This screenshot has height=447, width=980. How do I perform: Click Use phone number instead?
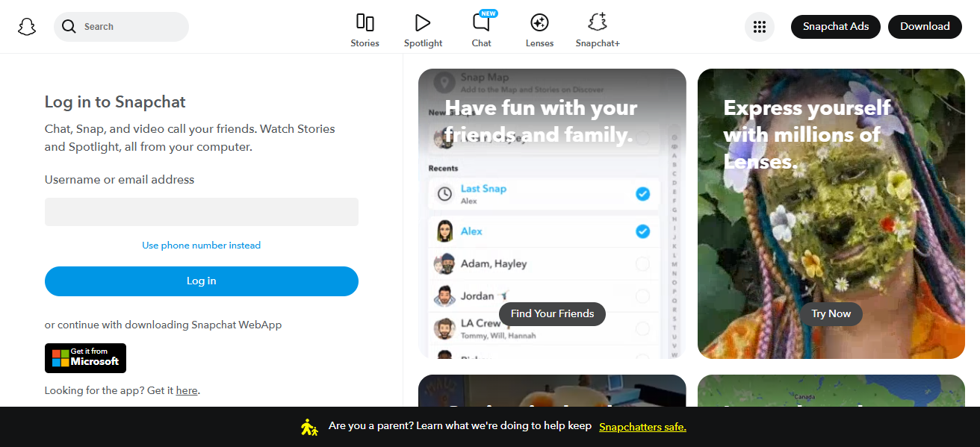point(202,246)
